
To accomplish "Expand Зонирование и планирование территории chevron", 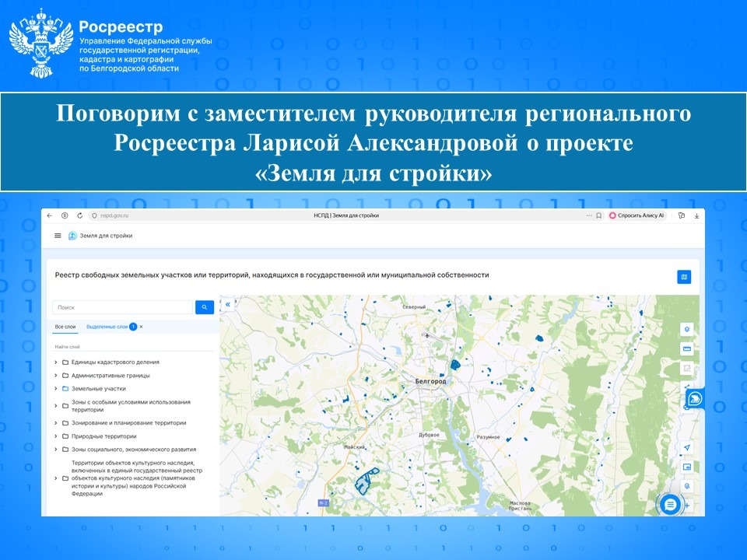I will [x=56, y=423].
